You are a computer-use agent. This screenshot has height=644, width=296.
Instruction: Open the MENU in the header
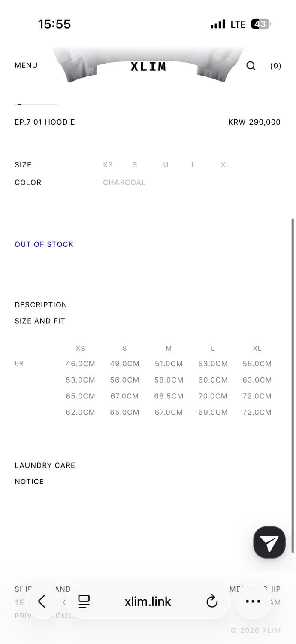coord(26,65)
